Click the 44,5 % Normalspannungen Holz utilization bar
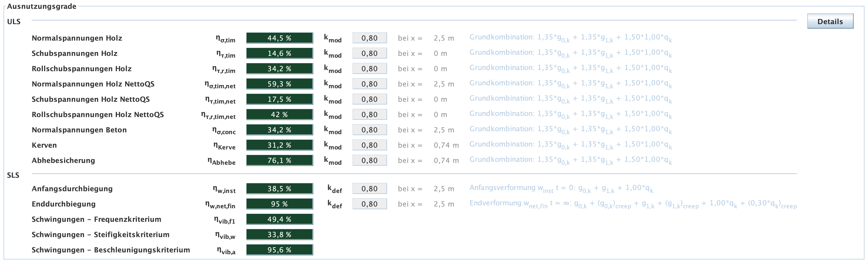Viewport: 868px width, 263px height. (279, 38)
